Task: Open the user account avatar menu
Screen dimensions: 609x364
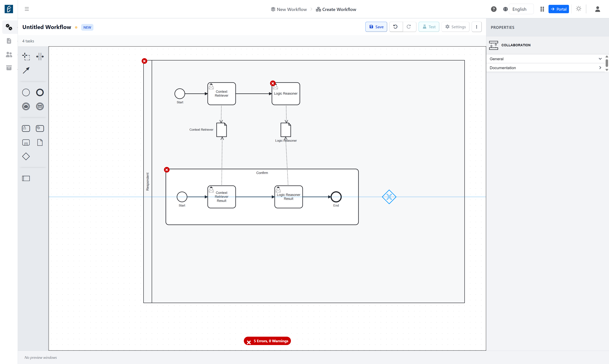Action: pos(598,9)
